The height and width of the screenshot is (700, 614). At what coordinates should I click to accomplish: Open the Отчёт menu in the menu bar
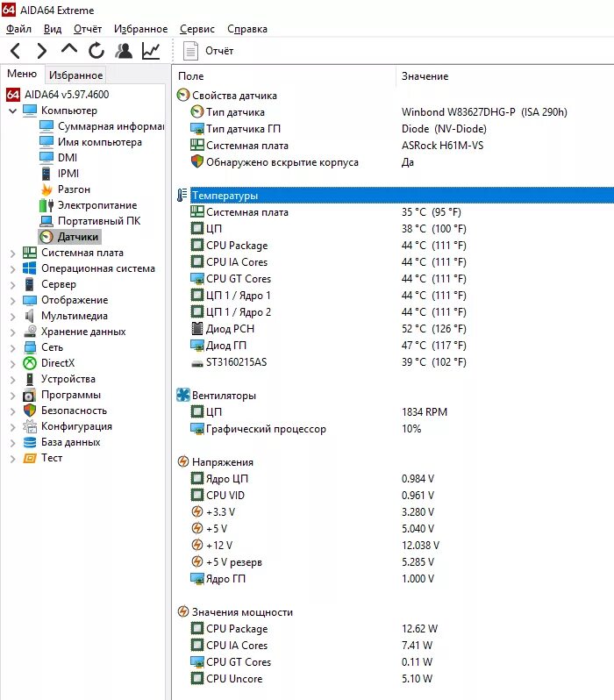point(88,29)
